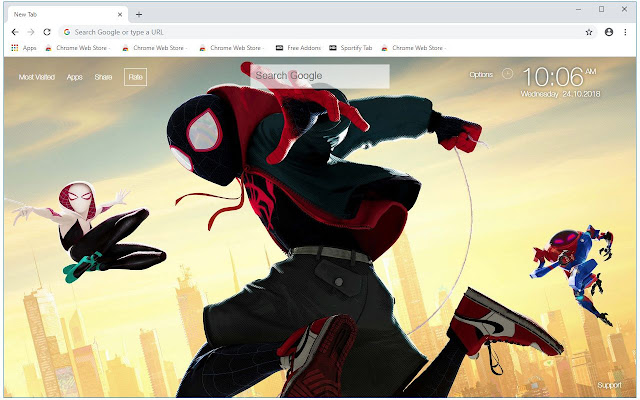
Task: Open the Free Addons bookmark
Action: click(298, 48)
